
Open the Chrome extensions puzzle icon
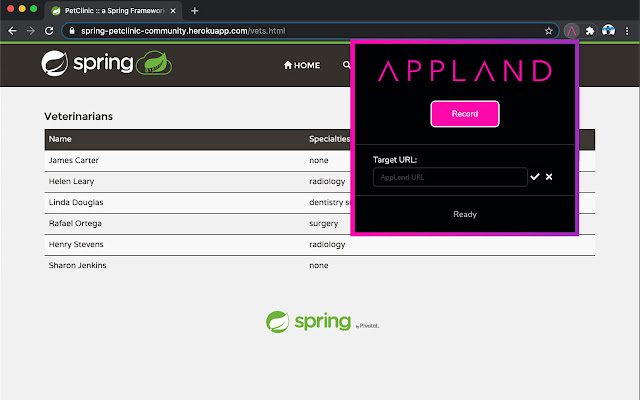(590, 31)
